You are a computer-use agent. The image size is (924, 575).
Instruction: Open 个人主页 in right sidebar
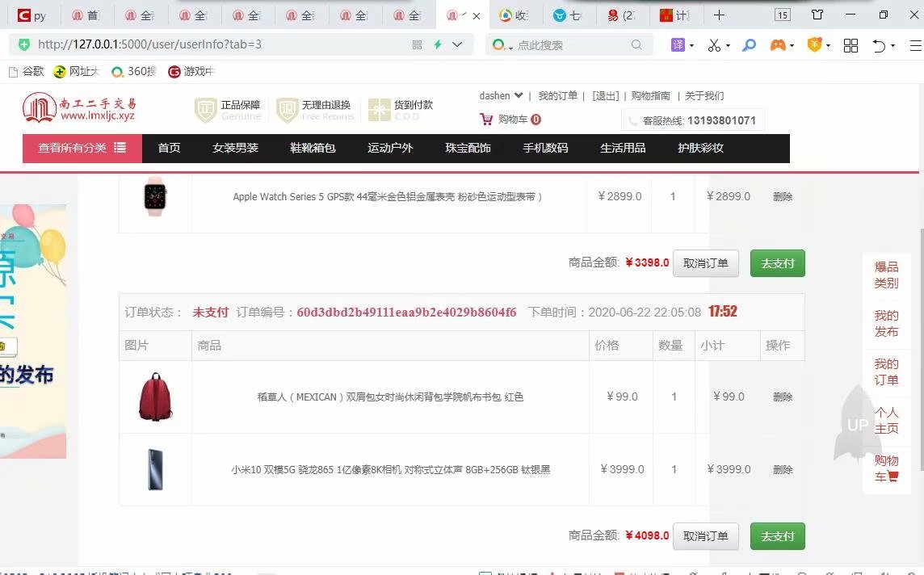(x=886, y=420)
